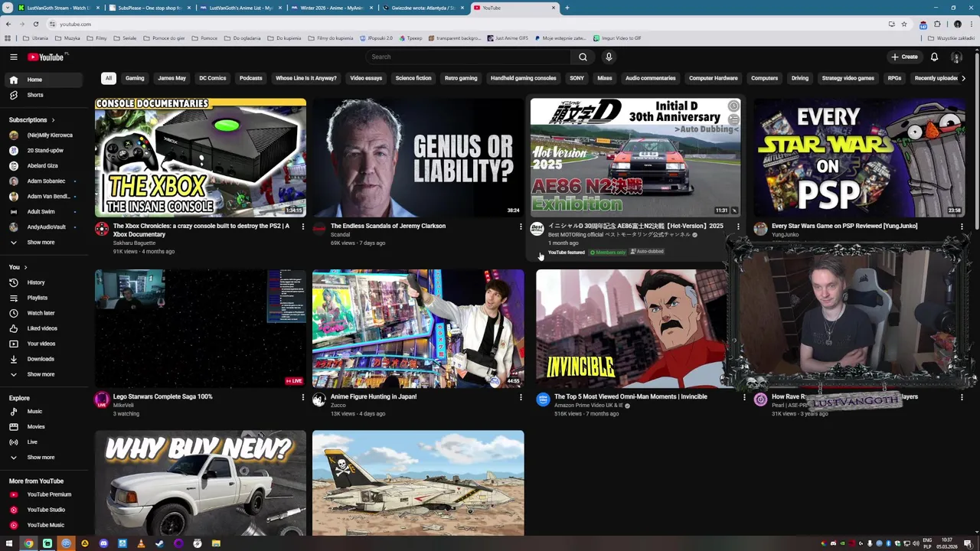The image size is (980, 551).
Task: Select the James May filter chip
Action: point(171,78)
